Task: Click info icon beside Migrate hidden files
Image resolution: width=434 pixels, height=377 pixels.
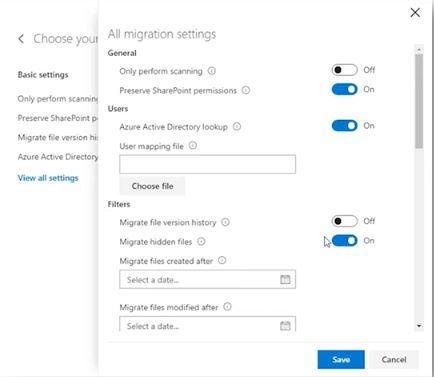Action: [x=201, y=241]
